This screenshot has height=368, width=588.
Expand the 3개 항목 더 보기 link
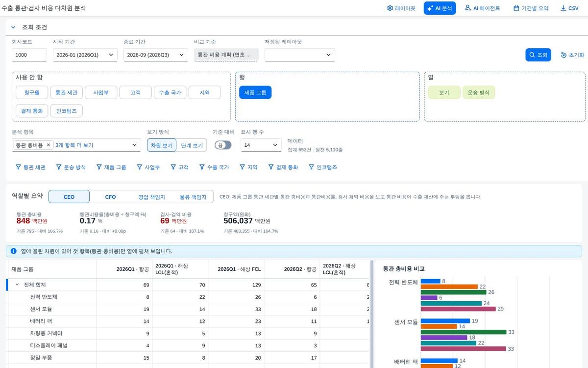pyautogui.click(x=74, y=145)
